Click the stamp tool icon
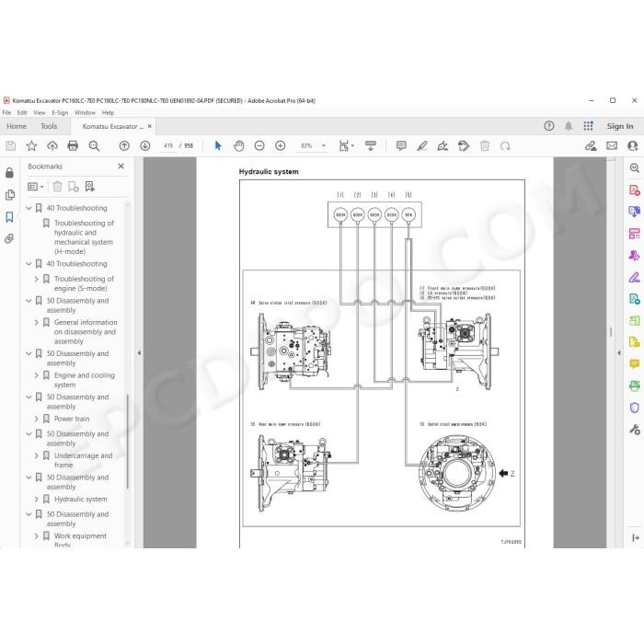This screenshot has width=644, height=644. [464, 145]
